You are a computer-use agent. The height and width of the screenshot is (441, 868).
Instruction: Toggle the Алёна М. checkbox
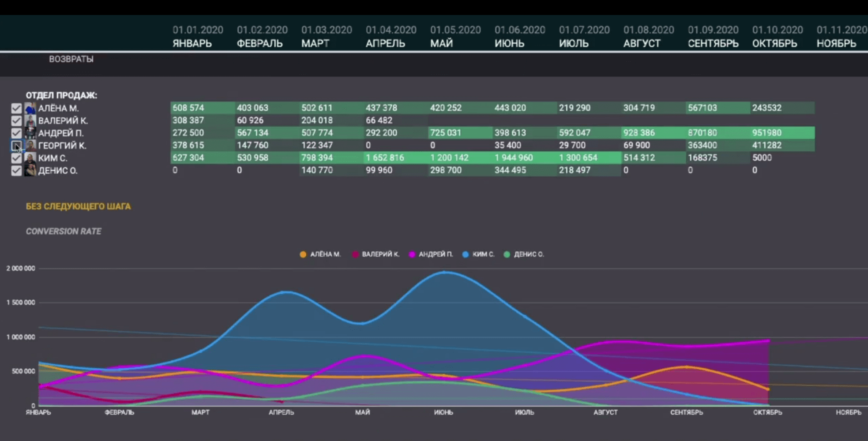pyautogui.click(x=16, y=108)
